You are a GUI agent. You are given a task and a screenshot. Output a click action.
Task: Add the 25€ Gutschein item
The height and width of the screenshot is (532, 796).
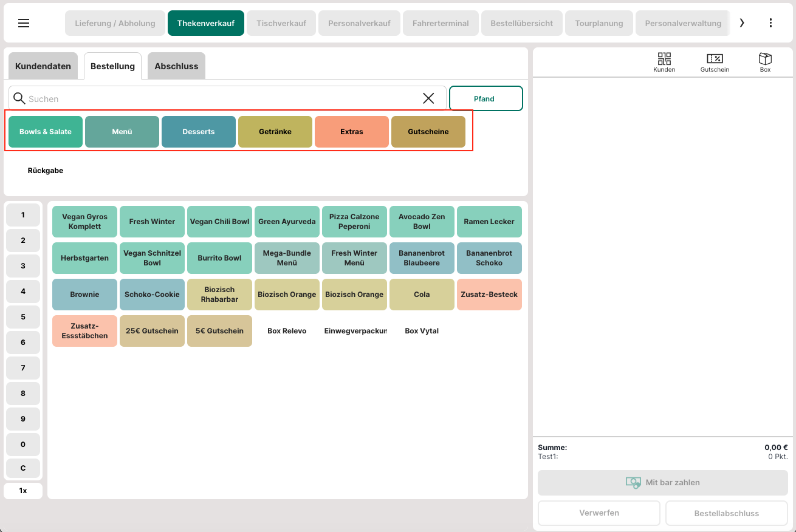click(152, 331)
